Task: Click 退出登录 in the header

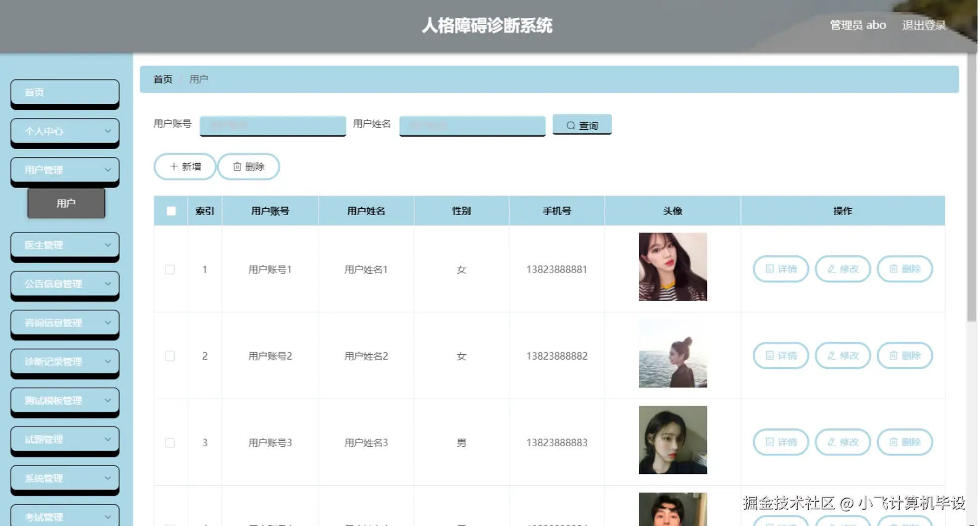Action: tap(924, 25)
